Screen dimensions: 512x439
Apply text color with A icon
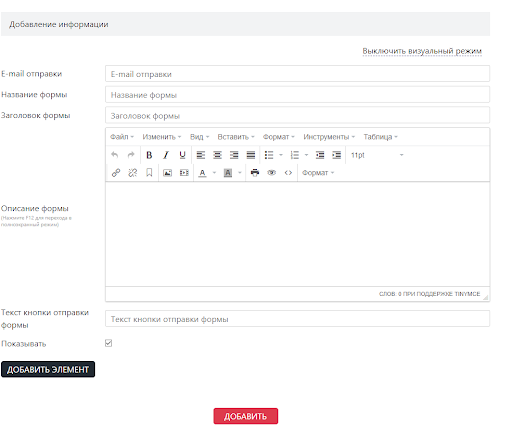coord(202,173)
